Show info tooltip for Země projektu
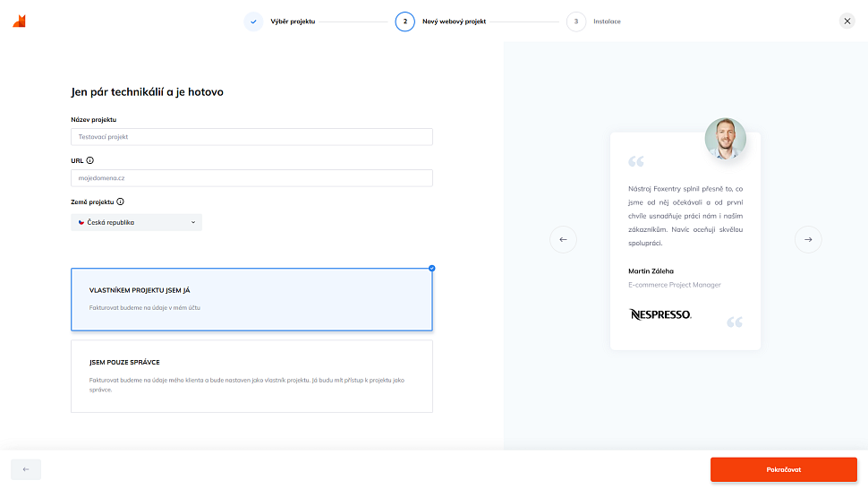Image resolution: width=868 pixels, height=489 pixels. click(120, 202)
